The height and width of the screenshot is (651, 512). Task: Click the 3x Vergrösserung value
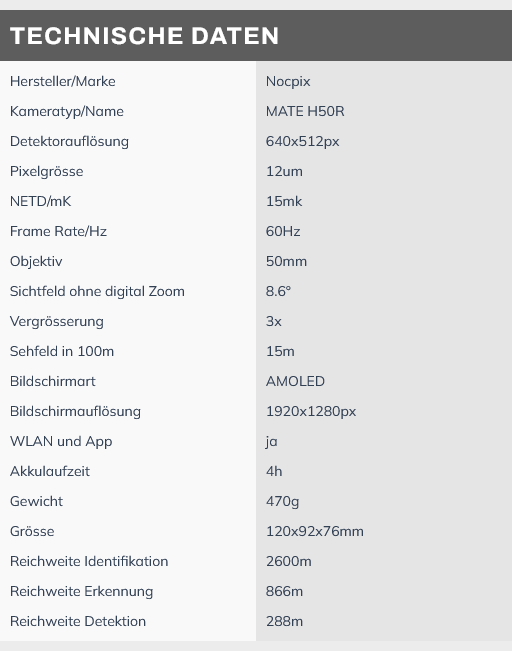point(274,321)
